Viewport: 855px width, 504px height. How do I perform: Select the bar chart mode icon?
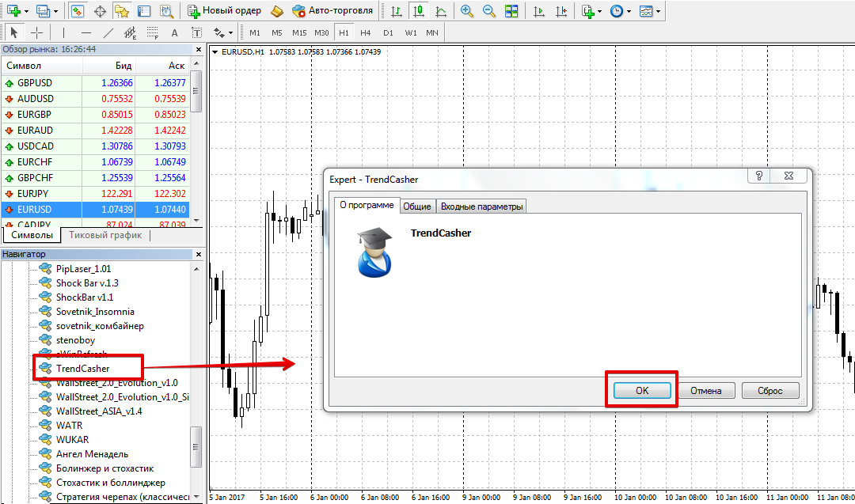click(397, 11)
